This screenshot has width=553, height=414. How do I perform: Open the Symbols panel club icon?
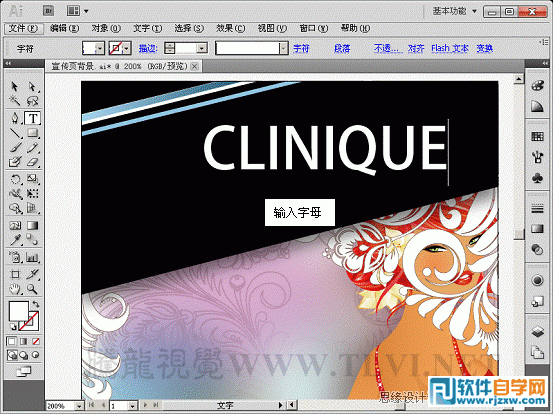pos(537,178)
